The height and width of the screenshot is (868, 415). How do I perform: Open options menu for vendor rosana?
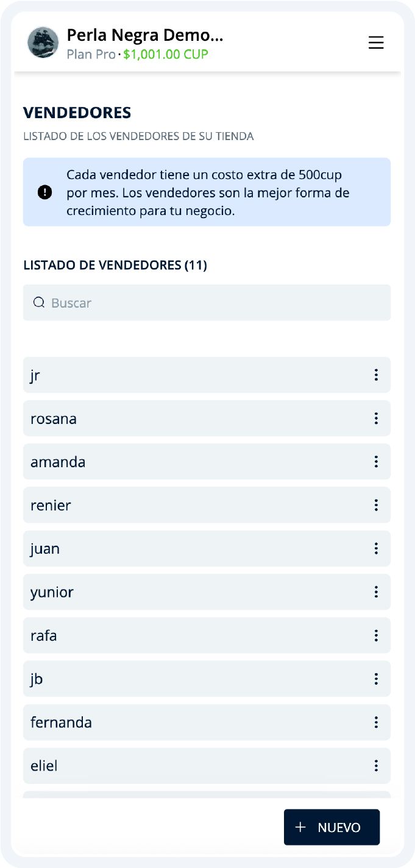pyautogui.click(x=377, y=418)
